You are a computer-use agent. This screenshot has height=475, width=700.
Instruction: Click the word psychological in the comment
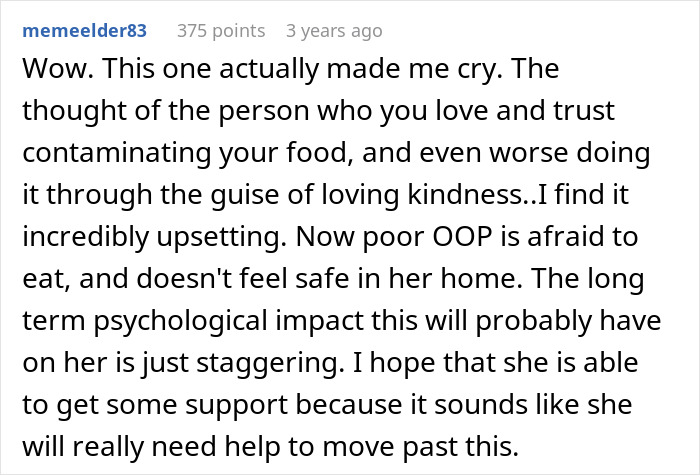point(180,321)
